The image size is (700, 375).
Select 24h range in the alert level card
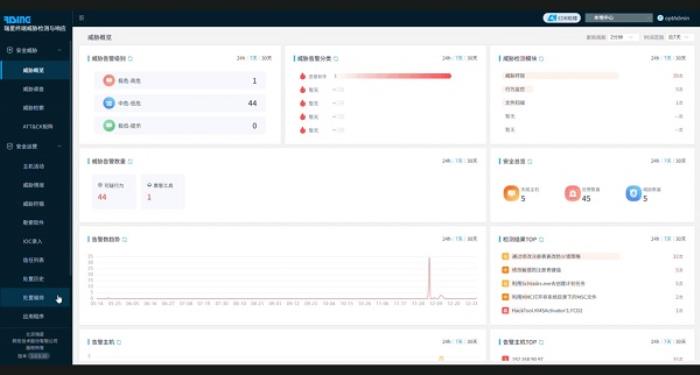click(x=241, y=58)
